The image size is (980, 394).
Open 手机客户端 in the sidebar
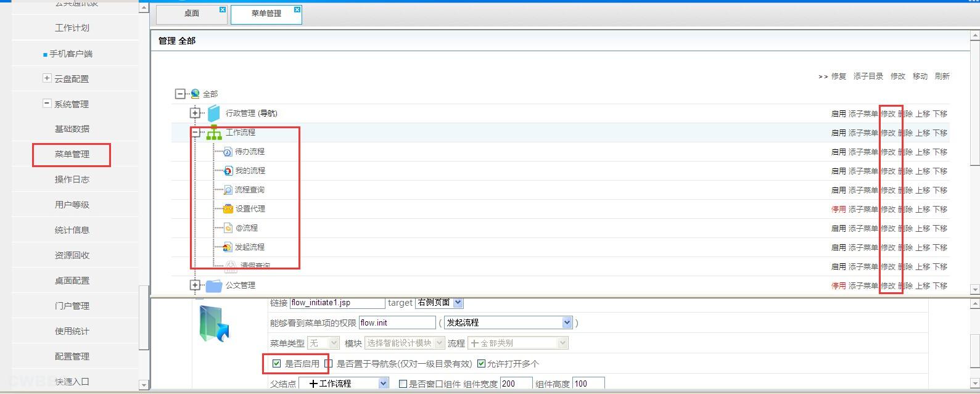point(71,54)
